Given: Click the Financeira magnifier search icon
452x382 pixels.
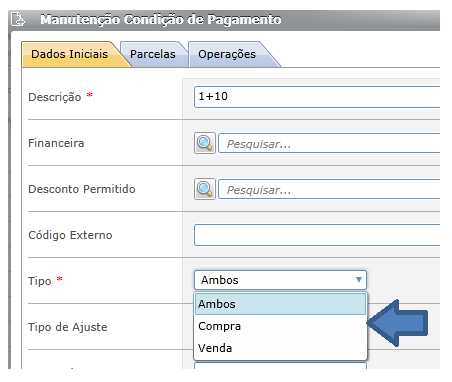Looking at the screenshot, I should (205, 143).
